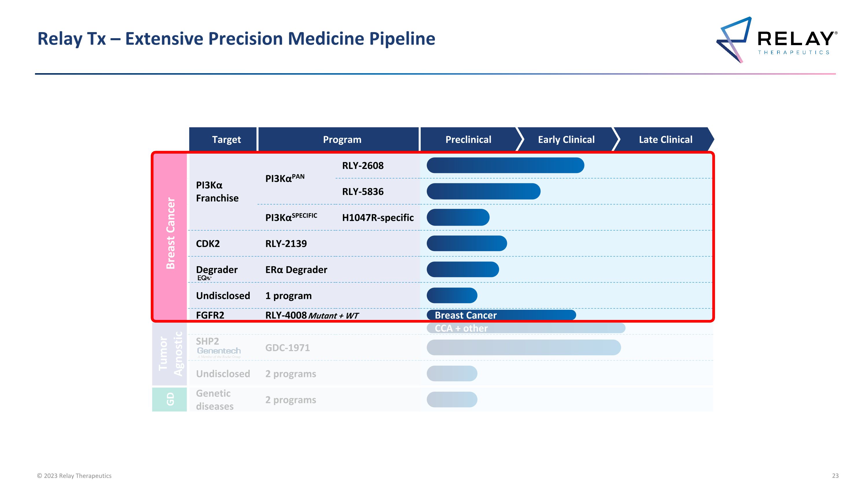Click the RLY-2608 progress bar
Image resolution: width=868 pixels, height=488 pixels.
505,165
